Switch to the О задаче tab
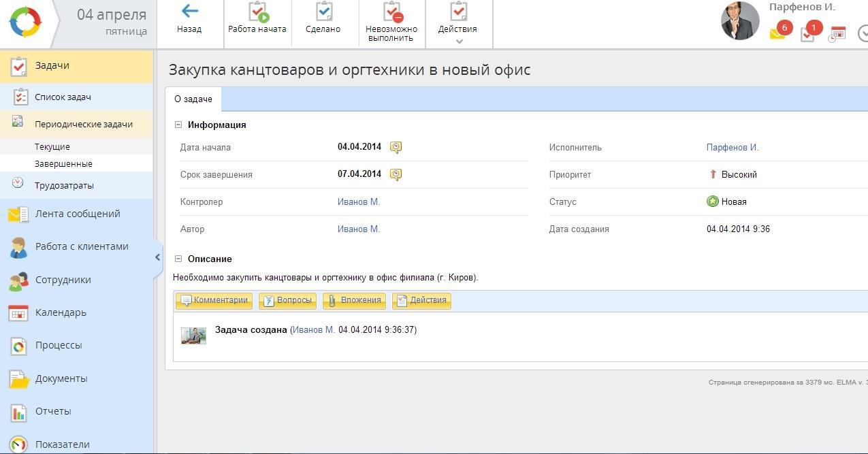This screenshot has width=868, height=454. pyautogui.click(x=193, y=99)
